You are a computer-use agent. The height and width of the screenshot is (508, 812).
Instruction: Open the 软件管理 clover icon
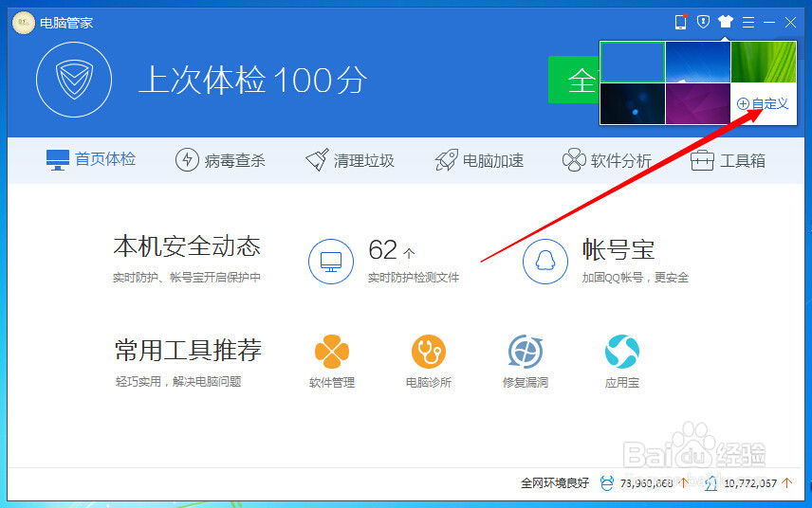pos(331,352)
